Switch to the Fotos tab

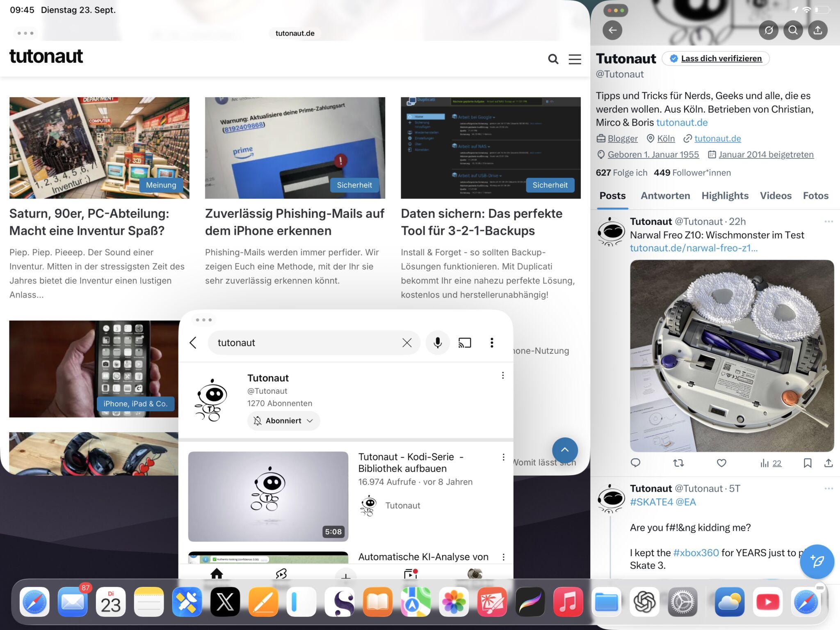pyautogui.click(x=815, y=196)
